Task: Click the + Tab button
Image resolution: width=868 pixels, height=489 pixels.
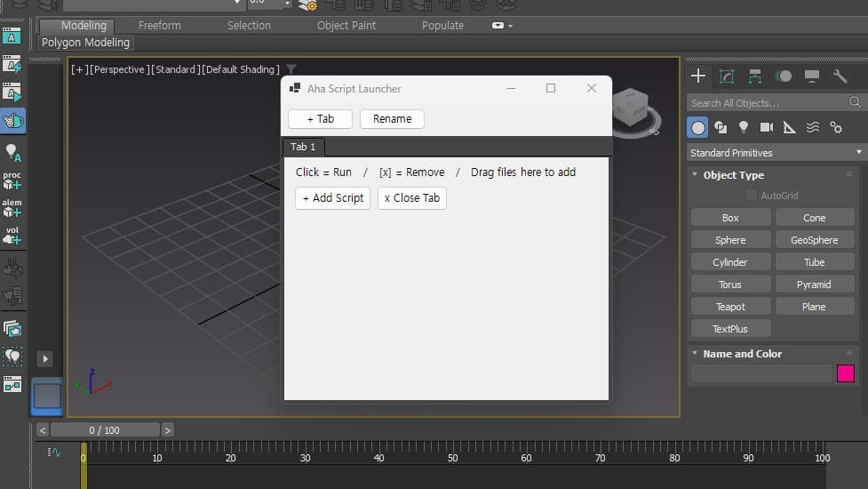Action: pyautogui.click(x=320, y=119)
